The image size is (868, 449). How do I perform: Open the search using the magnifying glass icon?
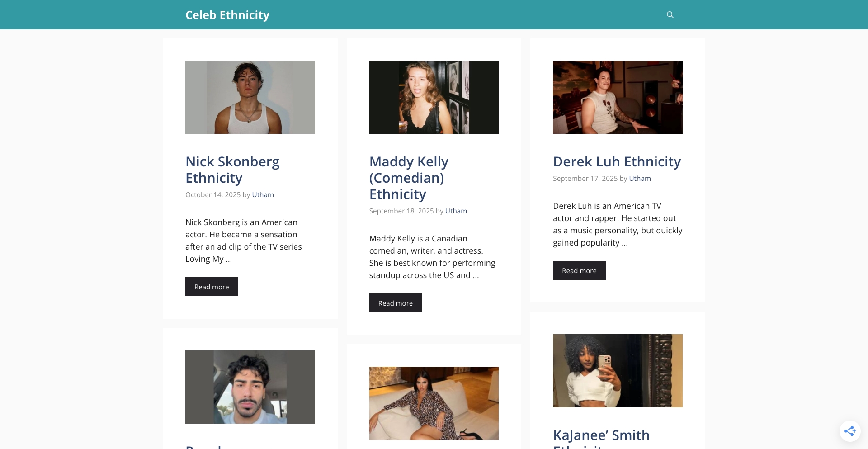[670, 14]
